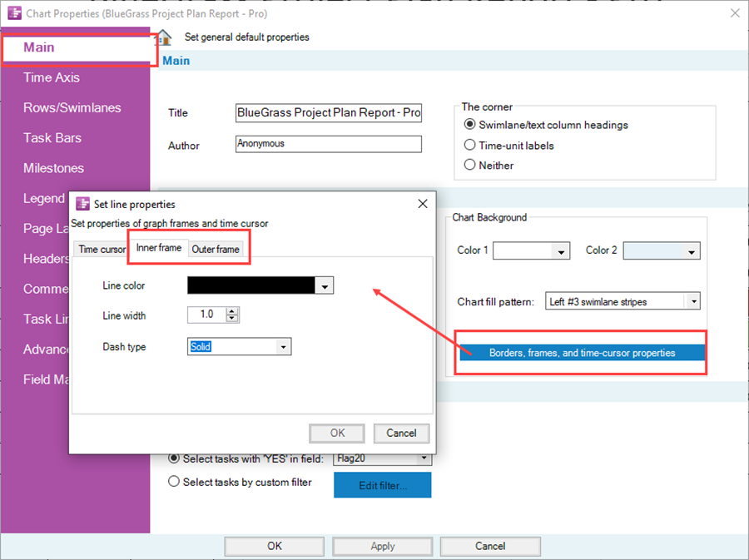Image resolution: width=749 pixels, height=560 pixels.
Task: Open the Color 2 dropdown in Chart Background
Action: tap(690, 250)
